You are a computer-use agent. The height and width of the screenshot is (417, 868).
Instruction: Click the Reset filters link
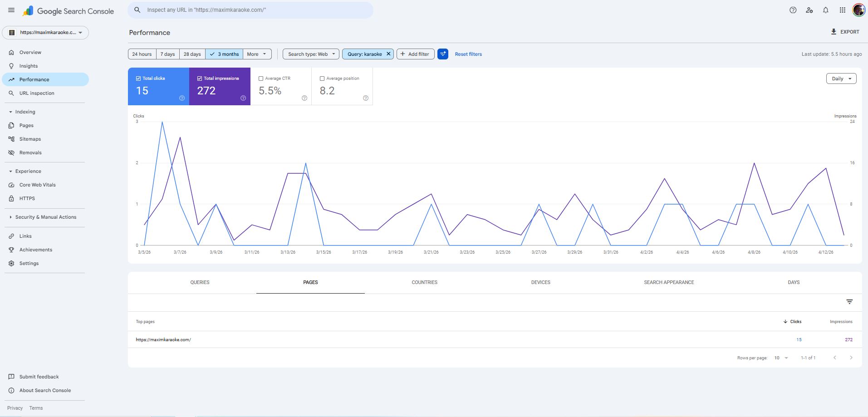(x=468, y=54)
